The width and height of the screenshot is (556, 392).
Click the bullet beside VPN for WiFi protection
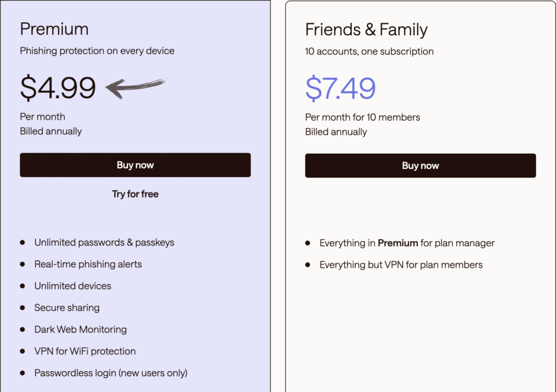[22, 351]
